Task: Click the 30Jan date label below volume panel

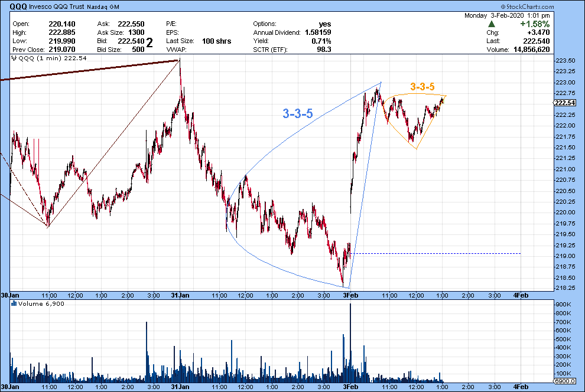Action: pyautogui.click(x=9, y=387)
